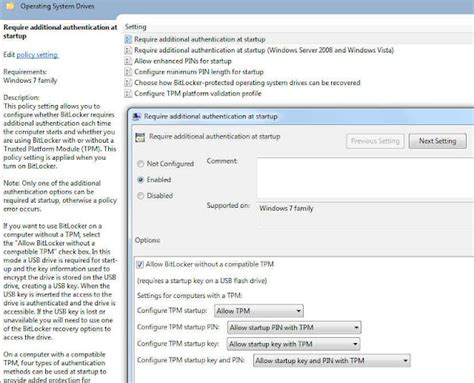Select the Disabled radio button

click(x=141, y=196)
